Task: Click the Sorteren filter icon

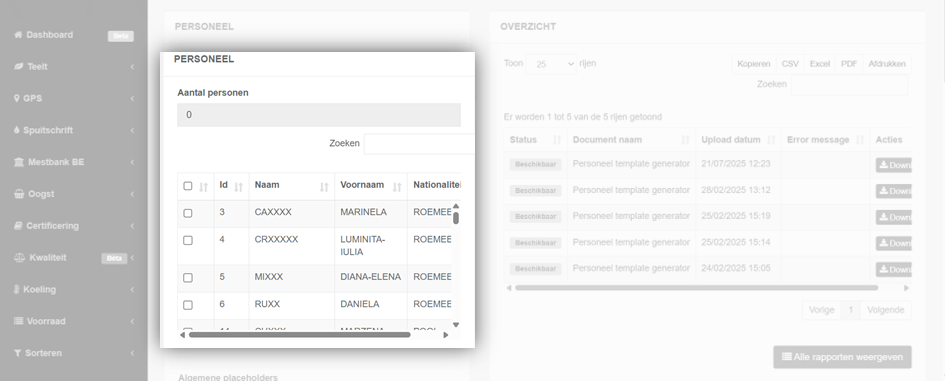Action: coord(17,353)
